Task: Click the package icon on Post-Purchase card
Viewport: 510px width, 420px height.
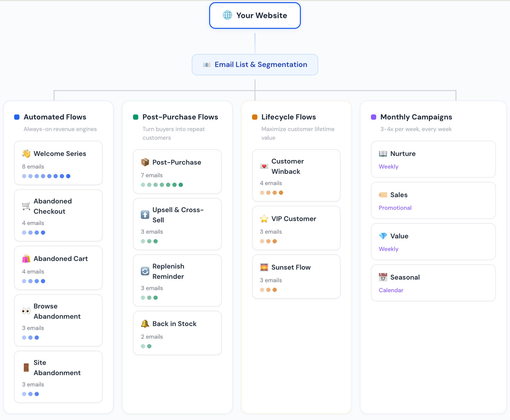Action: point(145,162)
